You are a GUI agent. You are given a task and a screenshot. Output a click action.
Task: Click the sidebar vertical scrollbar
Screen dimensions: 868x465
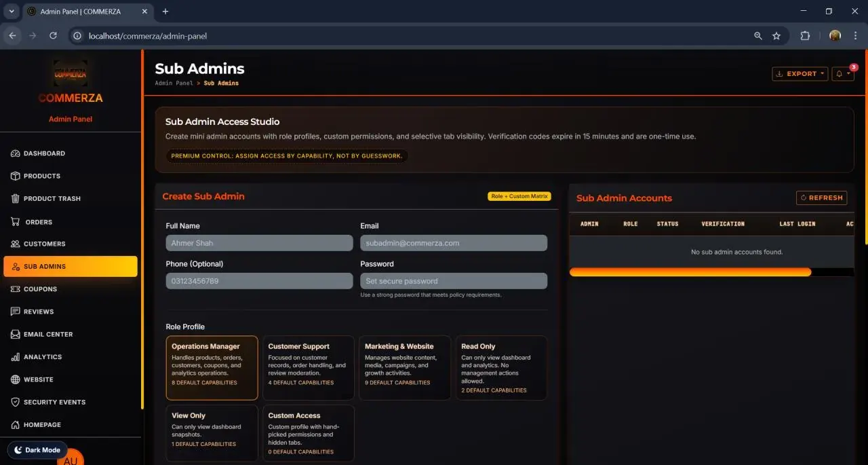click(142, 229)
